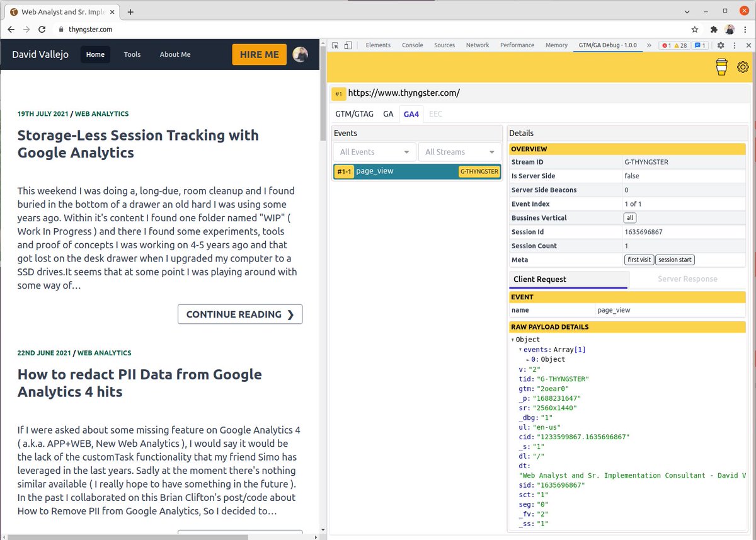Reload the current page
Screen dimensions: 756x540
point(42,29)
